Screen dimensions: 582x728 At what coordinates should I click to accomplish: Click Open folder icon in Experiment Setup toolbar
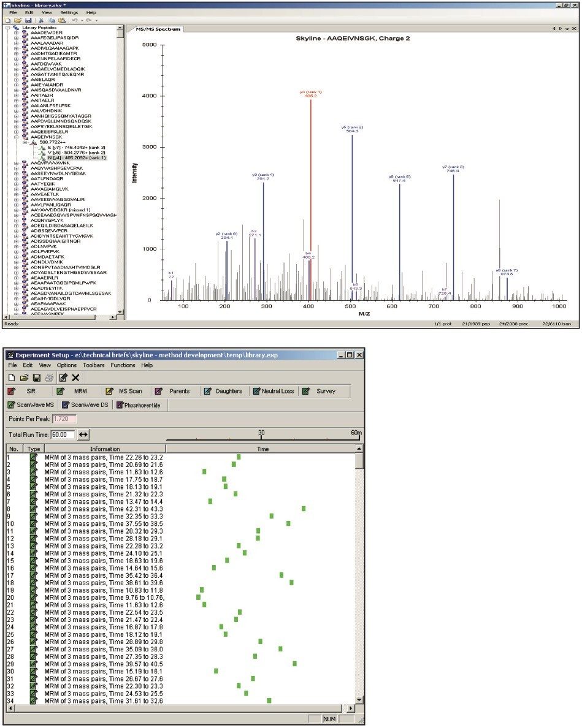coord(23,378)
